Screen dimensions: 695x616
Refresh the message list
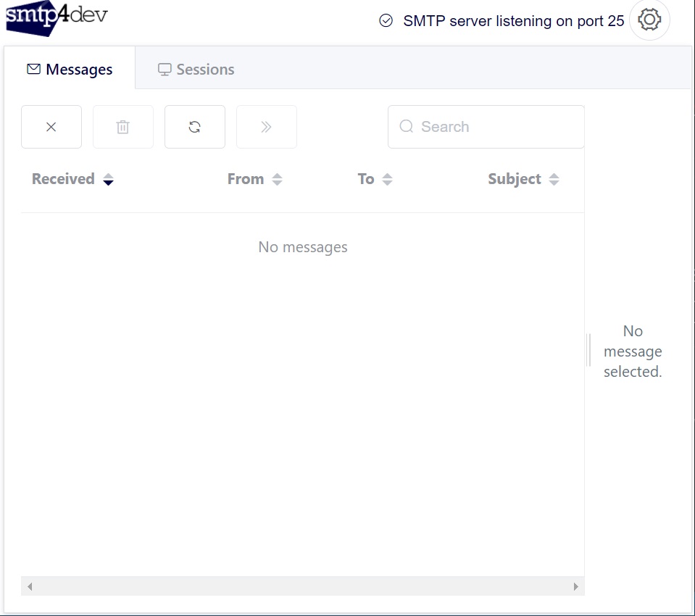pos(194,126)
